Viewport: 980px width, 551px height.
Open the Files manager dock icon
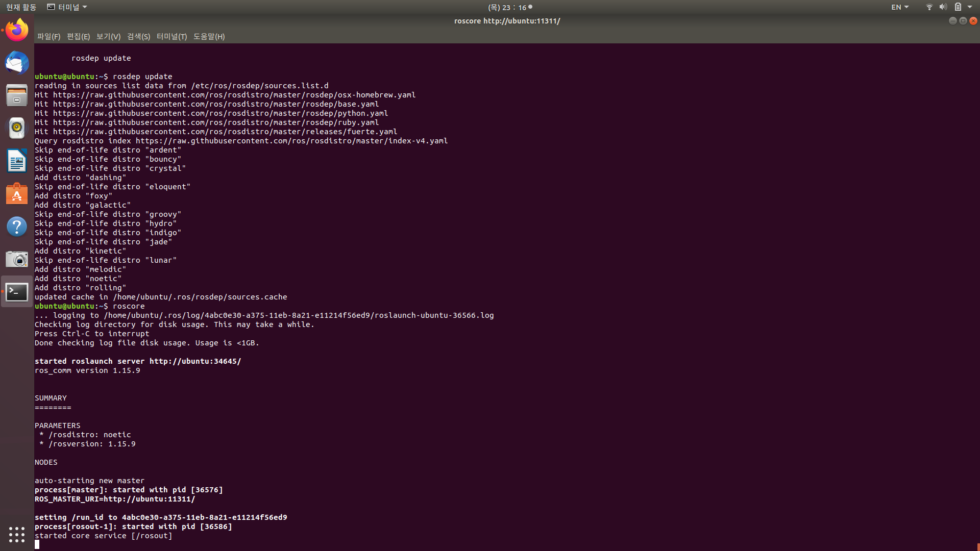(x=17, y=95)
